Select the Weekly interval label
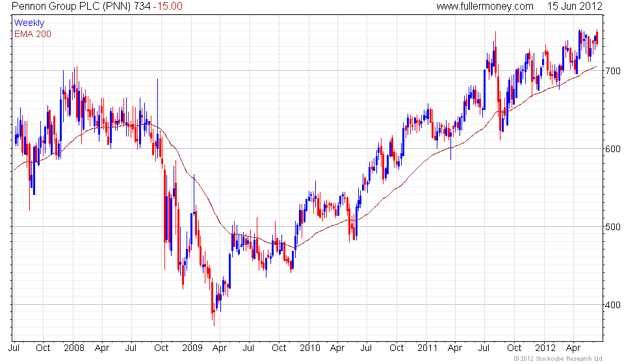 [29, 23]
